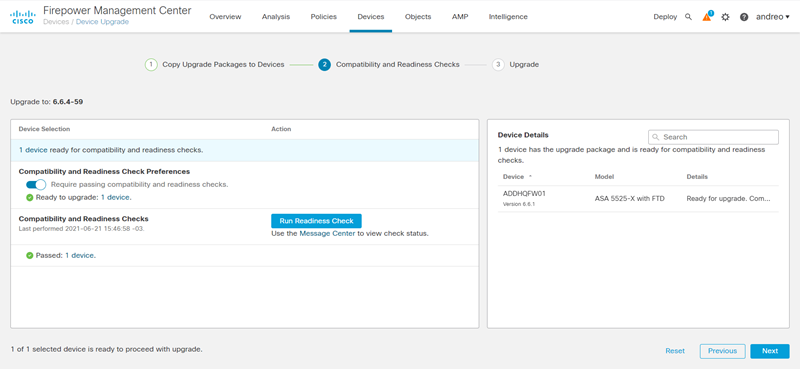The width and height of the screenshot is (800, 369).
Task: Click the version '6.6.4-59' text
Action: point(68,102)
